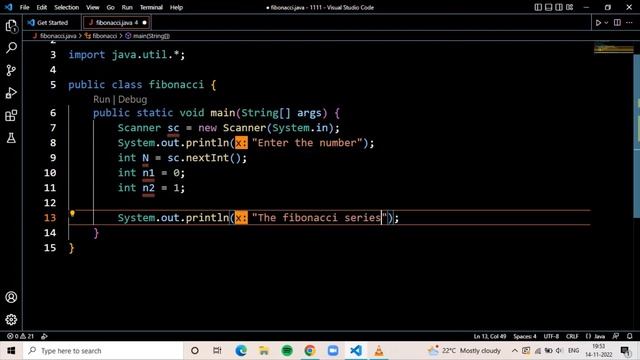
Task: Click the variable n1 on line 10
Action: [x=149, y=173]
